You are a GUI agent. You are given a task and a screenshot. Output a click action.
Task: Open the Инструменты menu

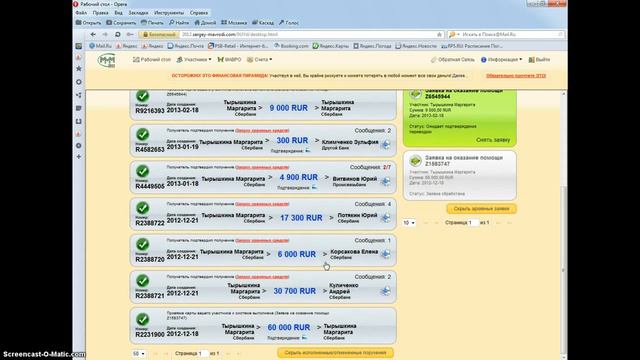point(169,13)
